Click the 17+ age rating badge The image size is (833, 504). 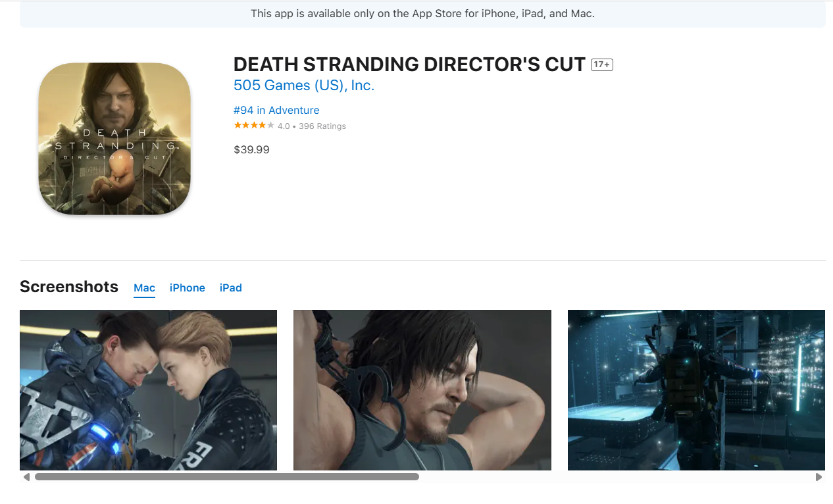pos(602,64)
